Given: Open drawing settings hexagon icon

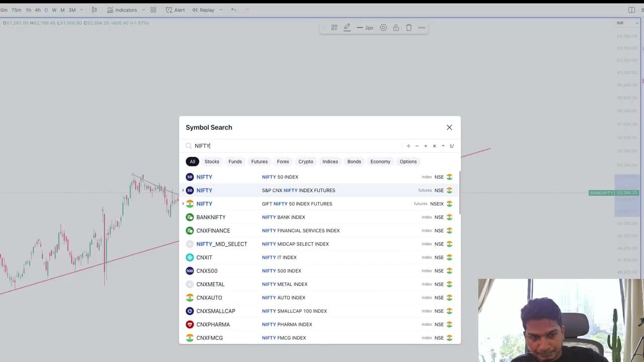Looking at the screenshot, I should pos(383,28).
